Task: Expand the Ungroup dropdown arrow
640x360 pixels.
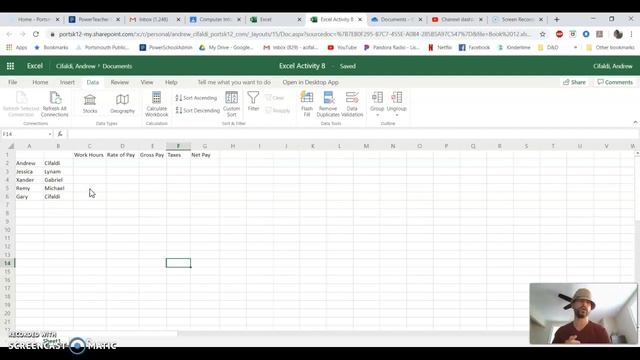Action: 396,116
